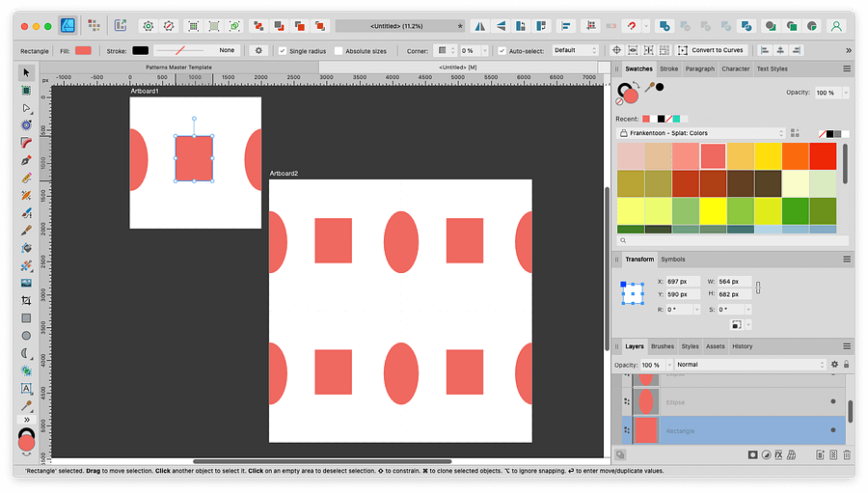
Task: Click Flip Vertical toolbar icon
Action: (501, 26)
